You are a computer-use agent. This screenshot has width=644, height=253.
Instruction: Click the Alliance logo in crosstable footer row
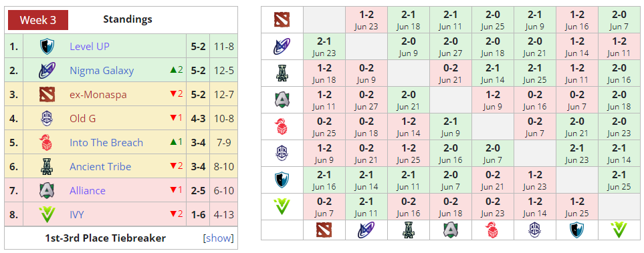(451, 230)
